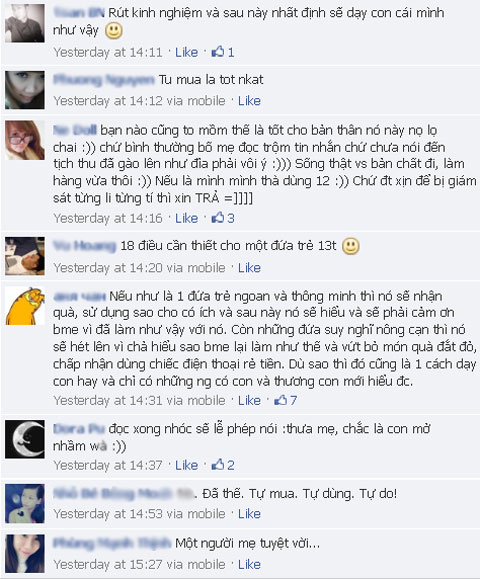The width and height of the screenshot is (480, 579).
Task: Open the avatar of girl with glasses
Action: [x=25, y=140]
